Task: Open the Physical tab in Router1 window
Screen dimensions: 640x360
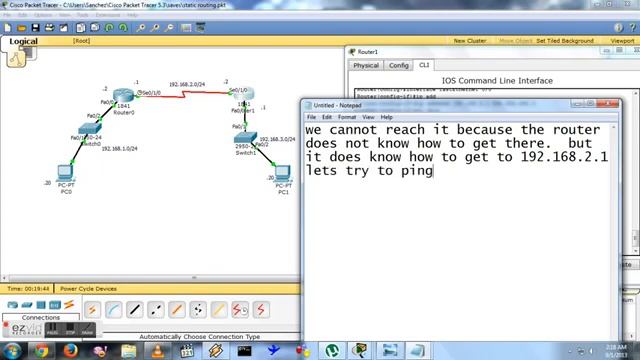Action: pyautogui.click(x=366, y=65)
